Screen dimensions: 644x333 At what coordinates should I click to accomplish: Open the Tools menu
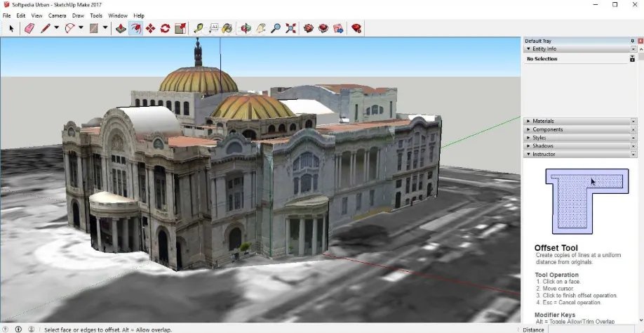tap(96, 15)
